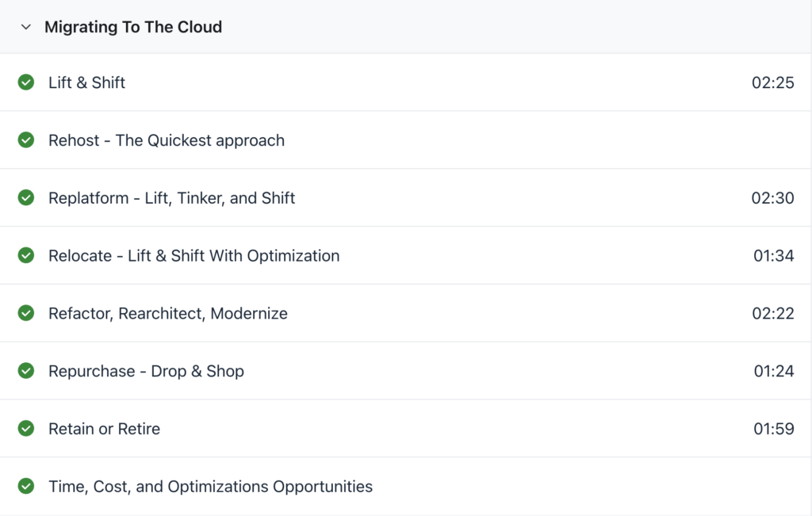Expand or collapse the cloud migration module
The height and width of the screenshot is (516, 812).
point(25,26)
